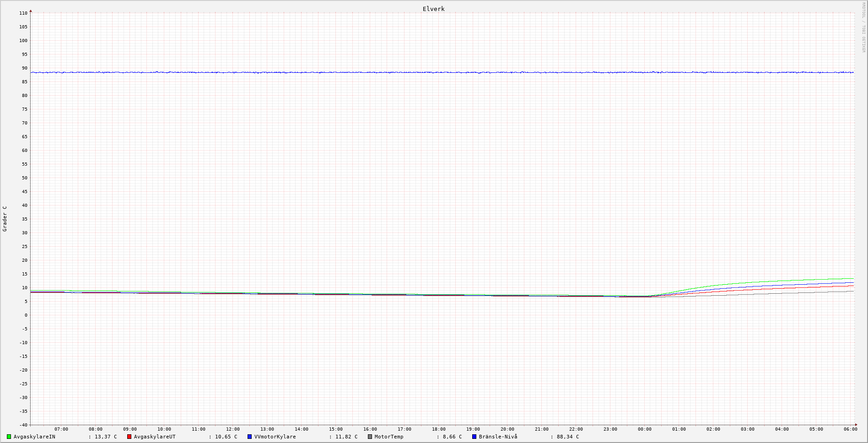Select the Bränsle-Nivå legend label
Viewport: 868px width, 443px height.
coord(498,437)
